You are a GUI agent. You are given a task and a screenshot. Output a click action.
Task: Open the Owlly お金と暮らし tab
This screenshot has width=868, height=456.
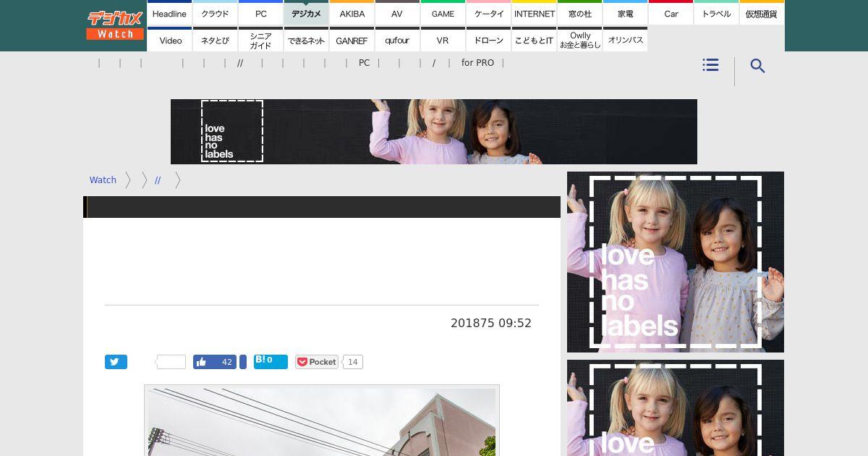click(579, 40)
